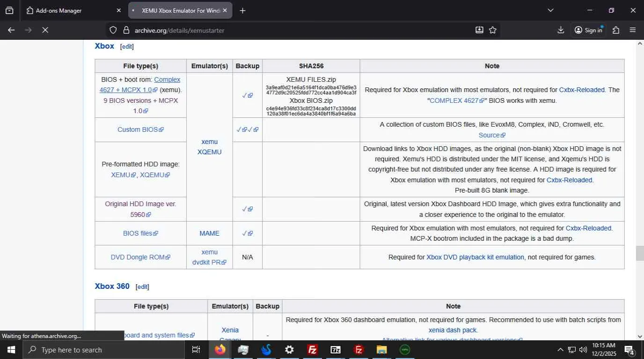The image size is (644, 359).
Task: Open Settings gear from the taskbar
Action: (x=289, y=350)
